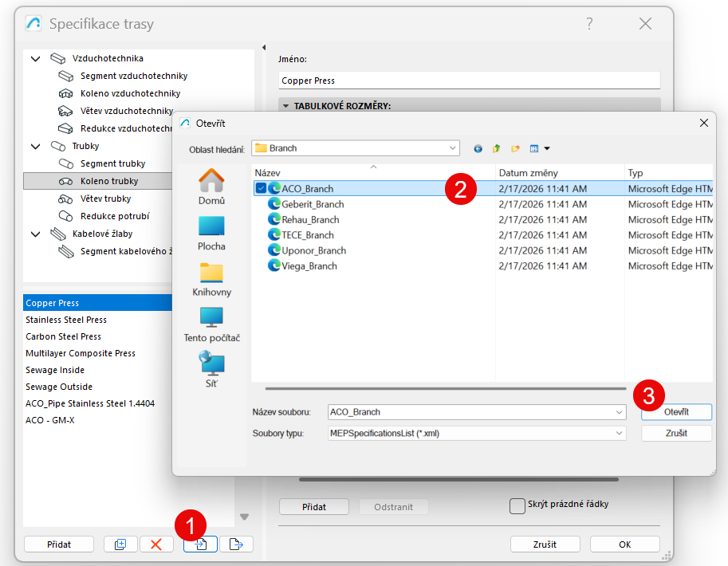Select Koleno vzduchotechniky tree item

[x=130, y=93]
